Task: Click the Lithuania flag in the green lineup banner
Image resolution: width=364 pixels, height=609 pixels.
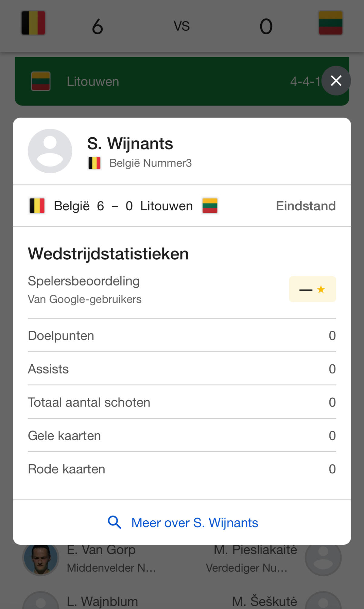Action: (x=41, y=81)
